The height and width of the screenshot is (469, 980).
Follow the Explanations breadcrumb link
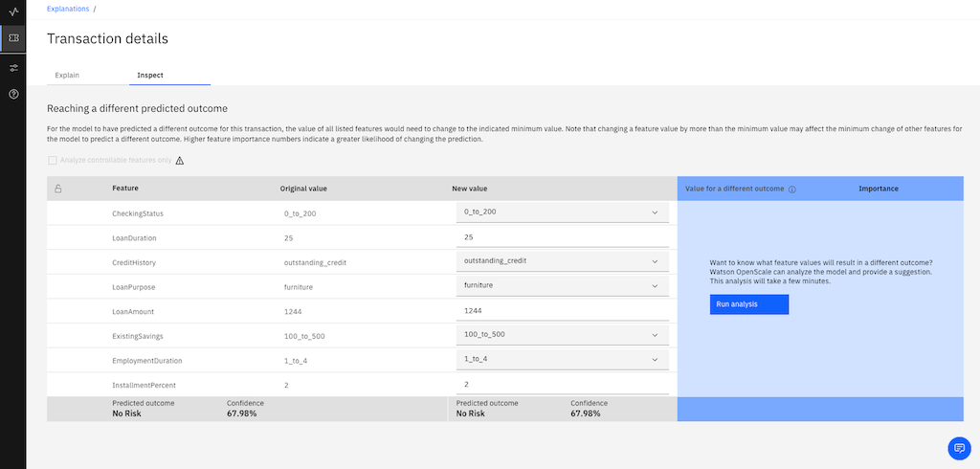(68, 9)
